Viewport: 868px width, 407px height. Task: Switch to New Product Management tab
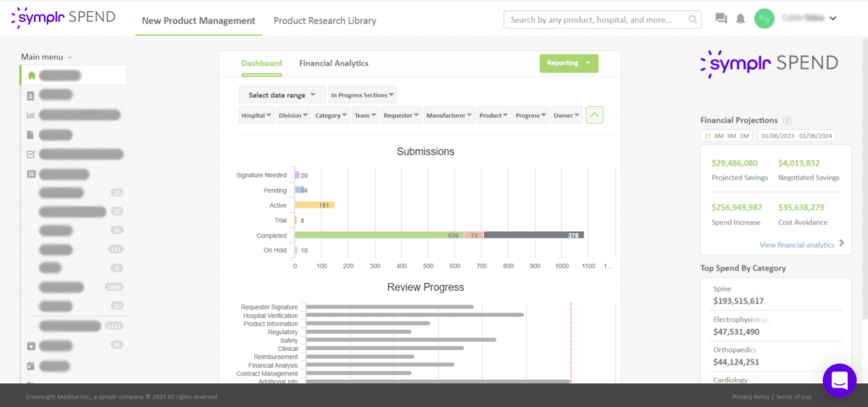click(198, 21)
